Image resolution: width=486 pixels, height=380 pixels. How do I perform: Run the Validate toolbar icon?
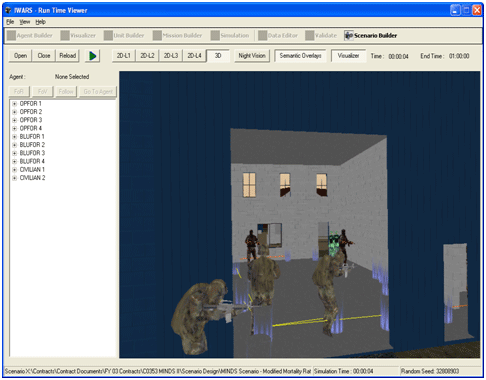pyautogui.click(x=310, y=35)
